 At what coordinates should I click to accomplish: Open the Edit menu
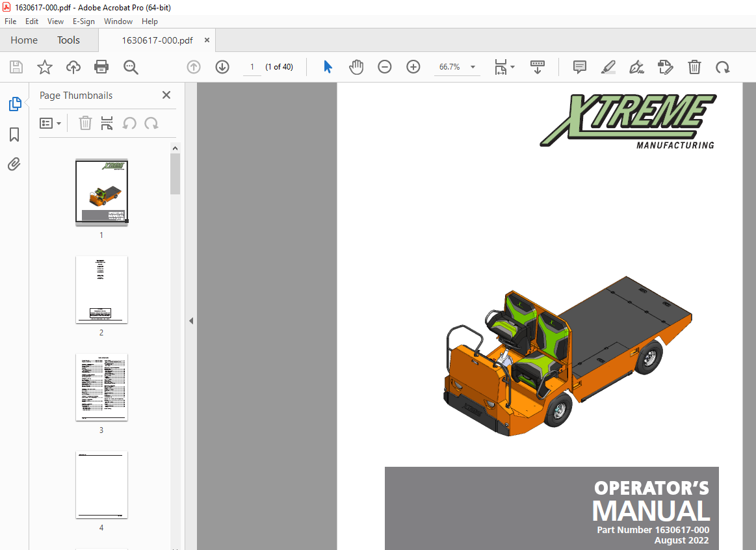32,21
